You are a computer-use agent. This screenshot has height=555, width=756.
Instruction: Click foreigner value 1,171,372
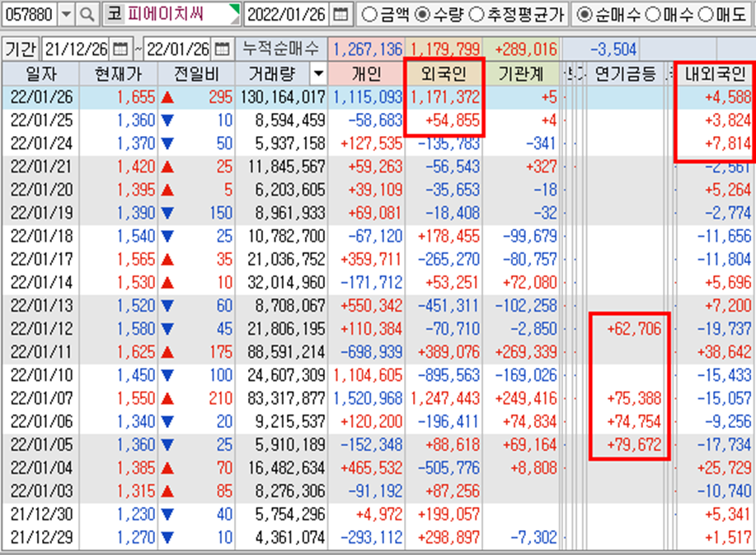click(444, 97)
